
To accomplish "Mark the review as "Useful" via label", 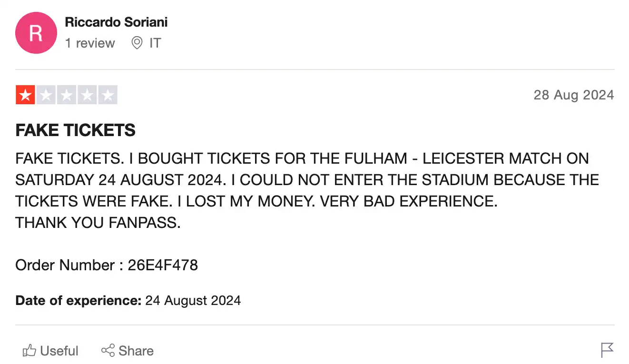I will tap(59, 351).
